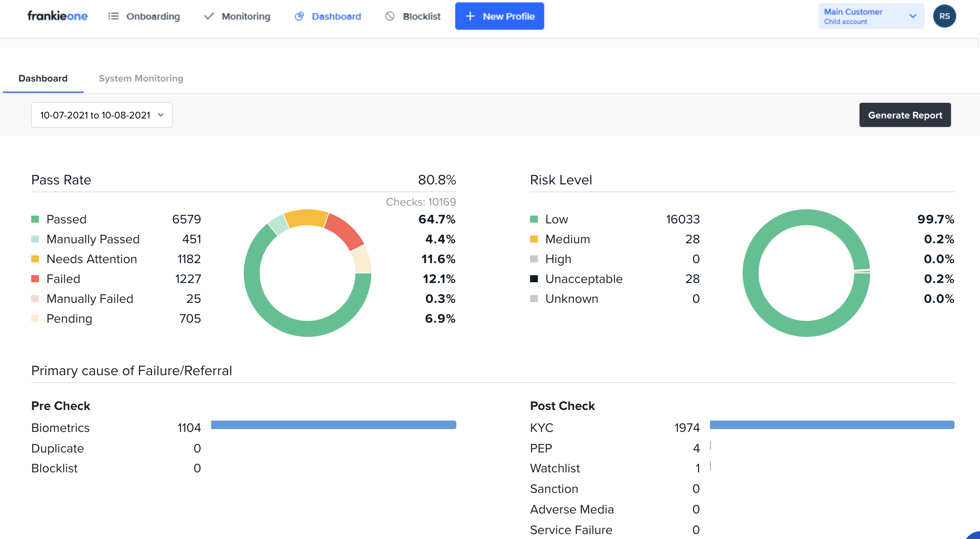Viewport: 980px width, 539px height.
Task: Click the Blocklist prohibited icon
Action: 390,16
